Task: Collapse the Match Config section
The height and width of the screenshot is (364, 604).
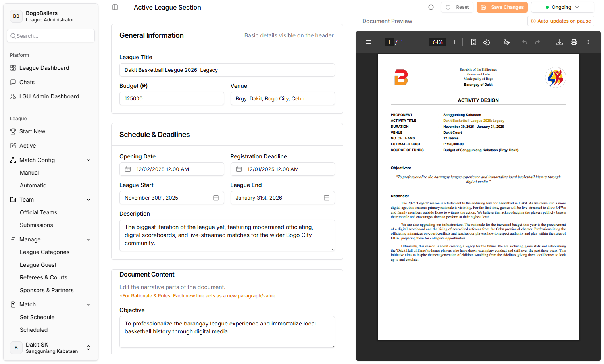Action: click(88, 160)
